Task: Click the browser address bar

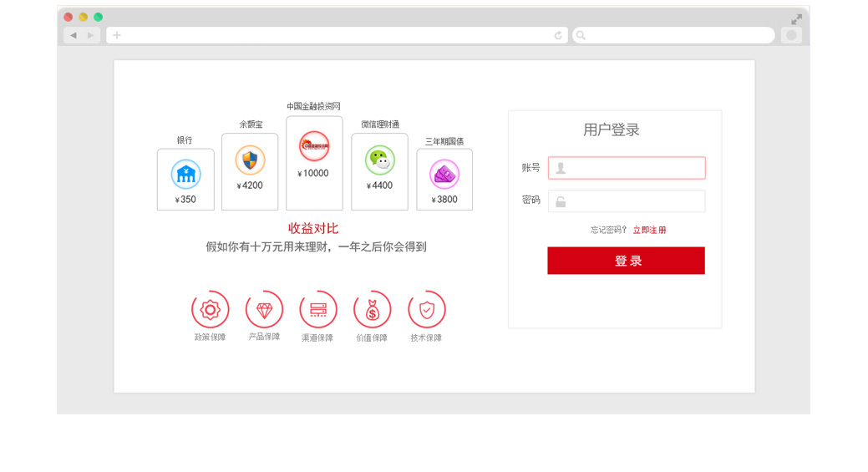Action: (x=337, y=35)
